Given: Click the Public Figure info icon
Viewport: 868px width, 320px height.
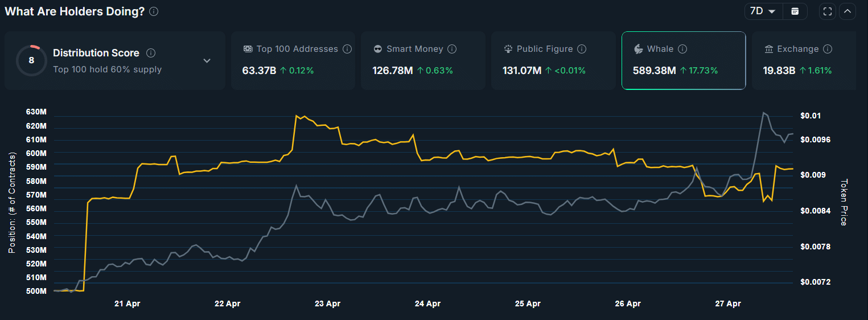Looking at the screenshot, I should point(582,49).
